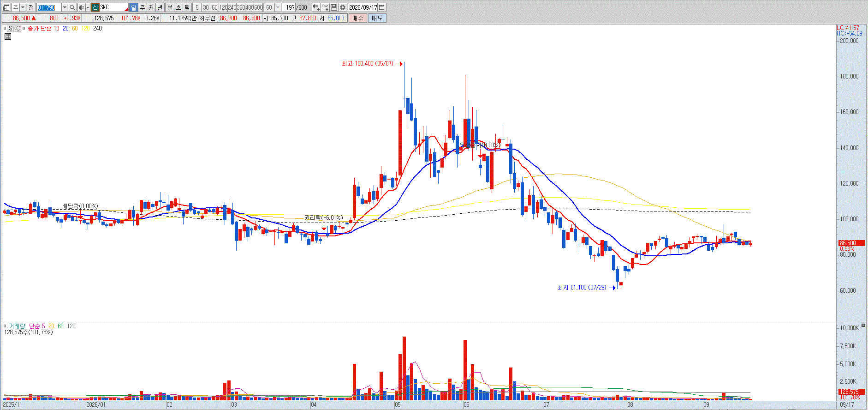Select the 년 yearly period toggle
This screenshot has width=868, height=410.
(160, 7)
